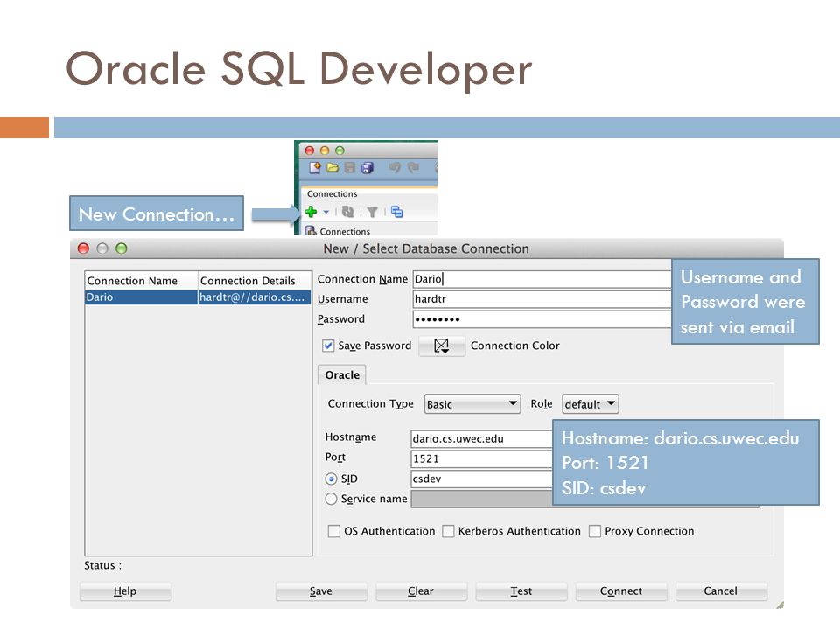Select the Dario connection row
840x630 pixels.
coord(199,297)
